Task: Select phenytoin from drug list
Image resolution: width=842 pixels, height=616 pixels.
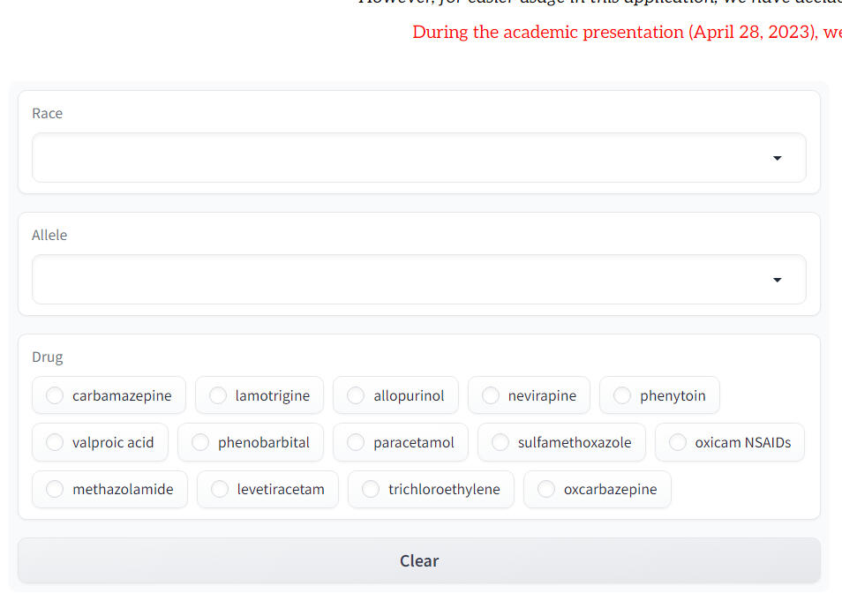Action: click(622, 395)
